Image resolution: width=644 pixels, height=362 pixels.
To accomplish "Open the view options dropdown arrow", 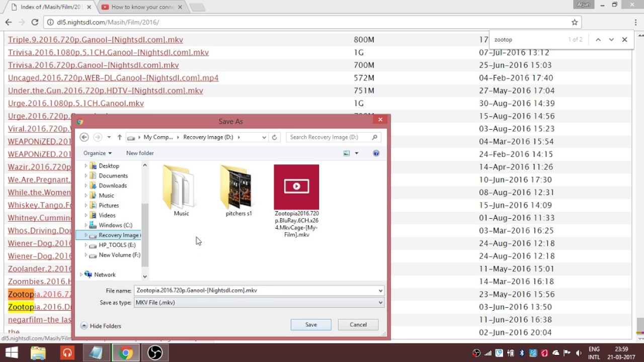I will point(356,153).
